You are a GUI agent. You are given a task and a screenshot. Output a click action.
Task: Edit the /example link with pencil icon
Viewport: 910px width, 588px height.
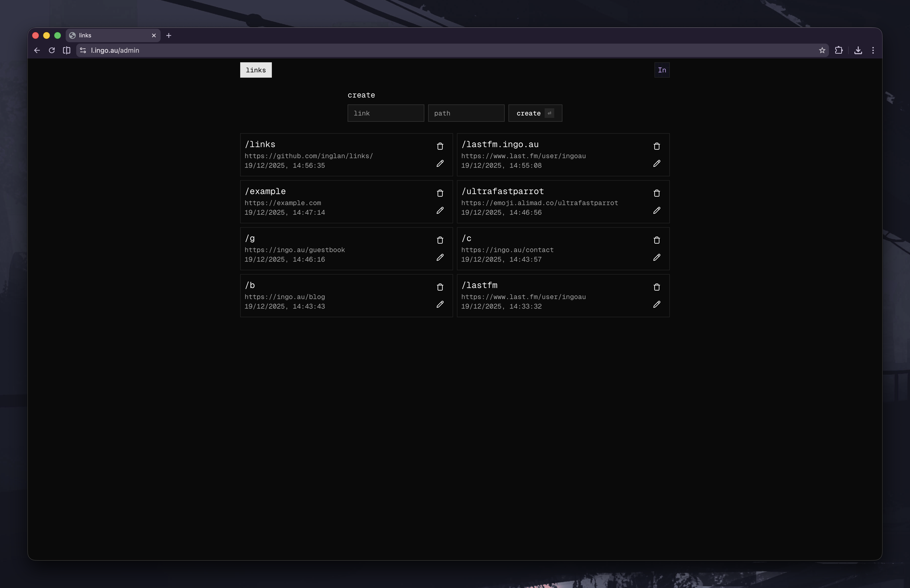[440, 210]
